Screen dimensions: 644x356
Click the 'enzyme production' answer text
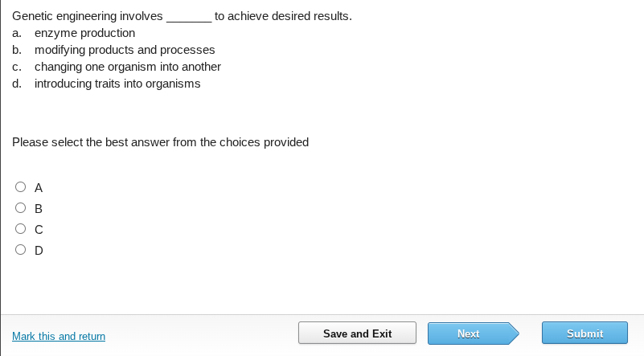(84, 33)
